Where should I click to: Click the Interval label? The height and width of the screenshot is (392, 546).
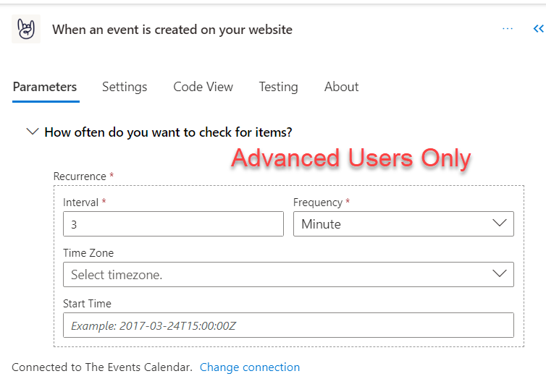pos(81,203)
